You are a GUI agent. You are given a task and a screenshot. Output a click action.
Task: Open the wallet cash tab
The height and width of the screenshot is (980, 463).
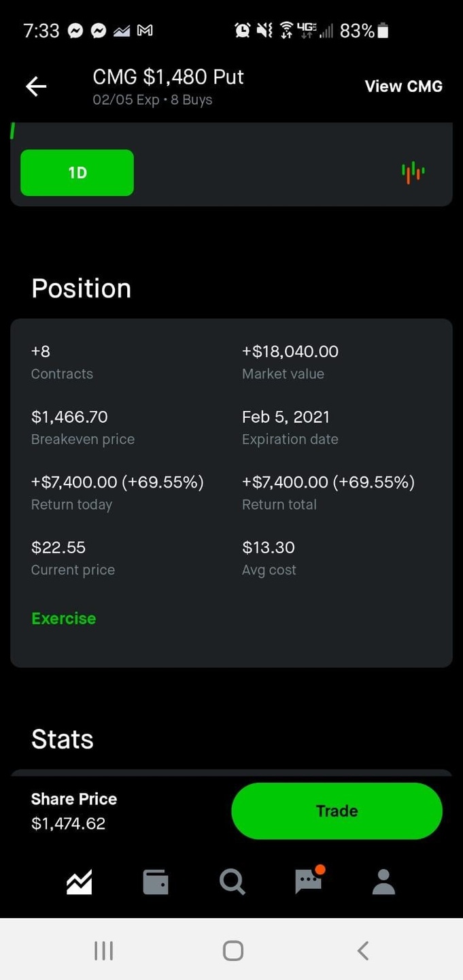(156, 882)
